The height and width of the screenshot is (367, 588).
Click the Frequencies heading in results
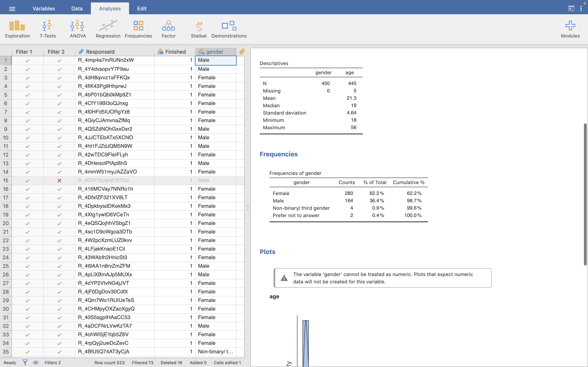[x=278, y=154]
